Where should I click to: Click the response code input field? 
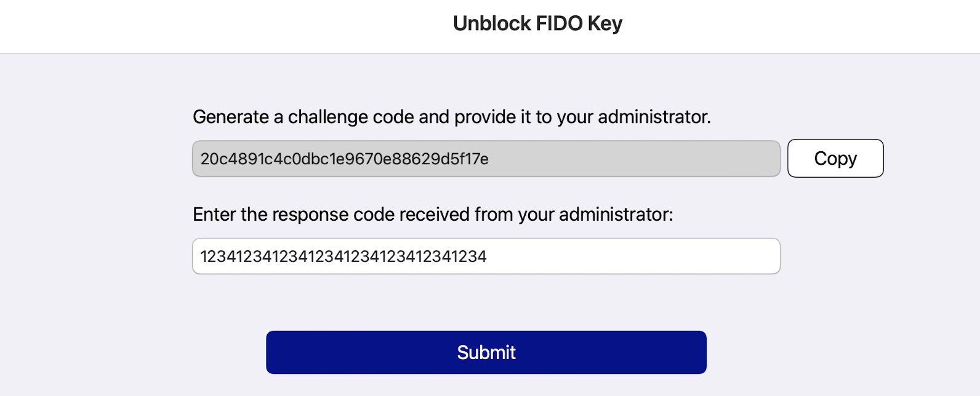tap(486, 256)
